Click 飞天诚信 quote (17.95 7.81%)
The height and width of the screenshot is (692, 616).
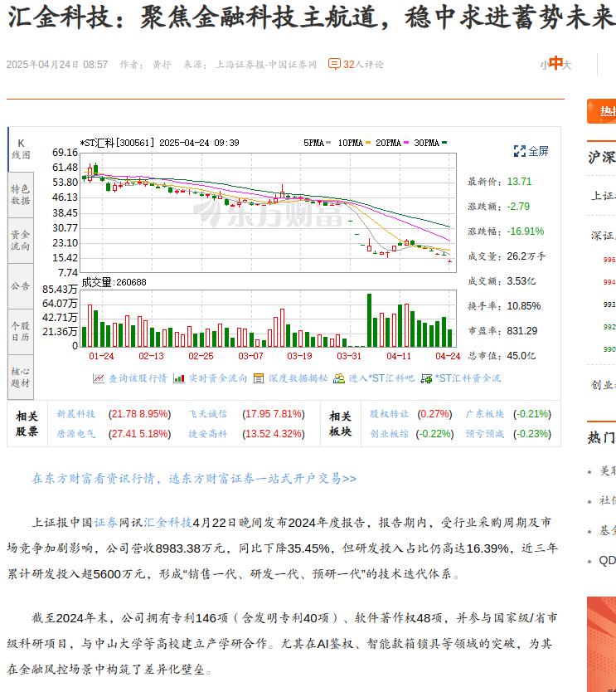(x=274, y=414)
